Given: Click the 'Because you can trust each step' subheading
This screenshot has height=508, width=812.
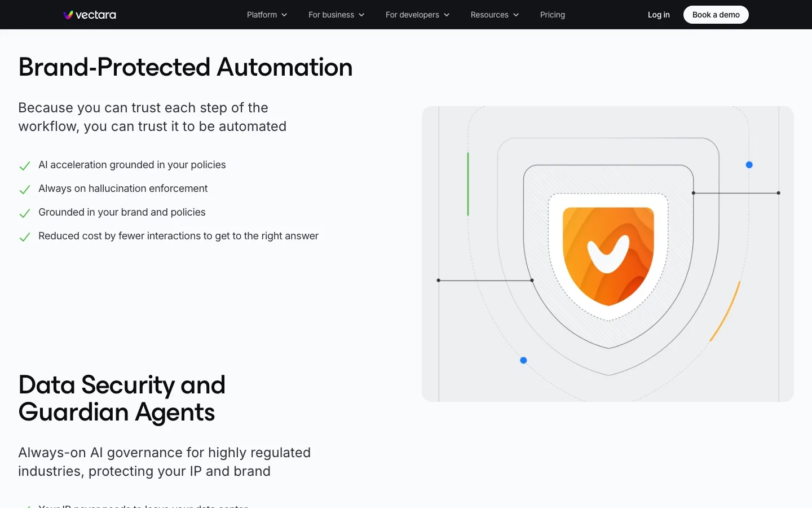Looking at the screenshot, I should pyautogui.click(x=152, y=117).
